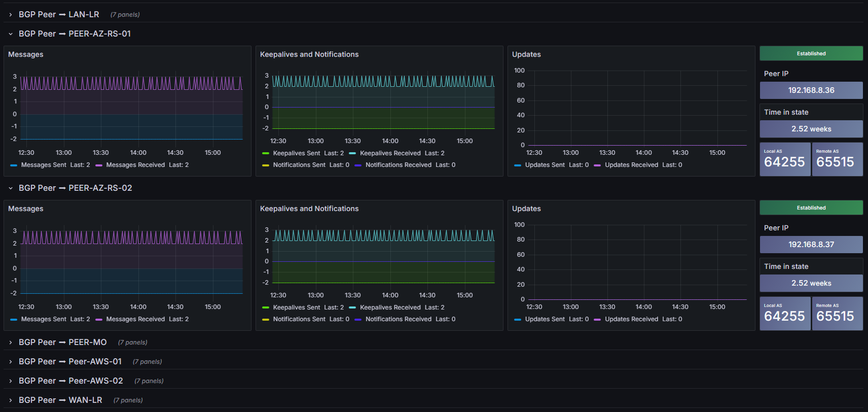Viewport: 868px width, 412px height.
Task: Click the Established status for peer 192.168.8.36
Action: 811,53
